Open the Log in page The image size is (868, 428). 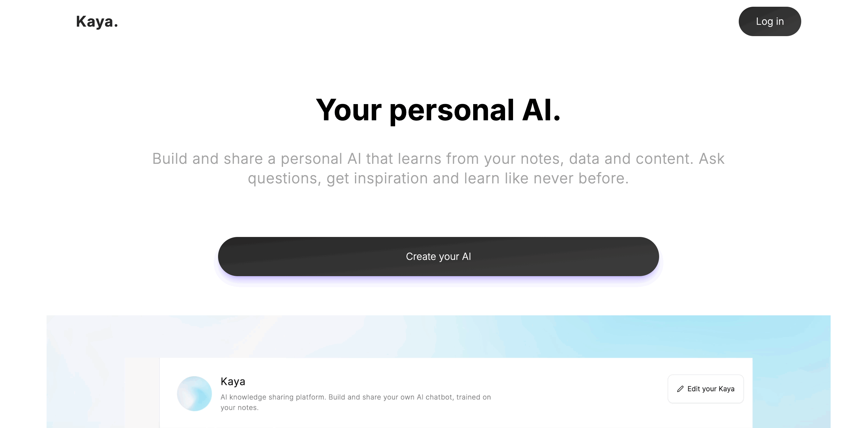click(x=770, y=21)
